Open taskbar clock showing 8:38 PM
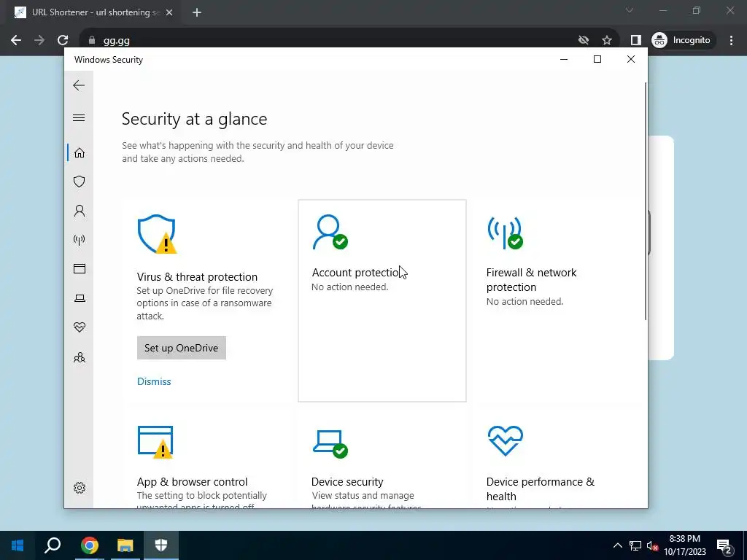 click(684, 545)
